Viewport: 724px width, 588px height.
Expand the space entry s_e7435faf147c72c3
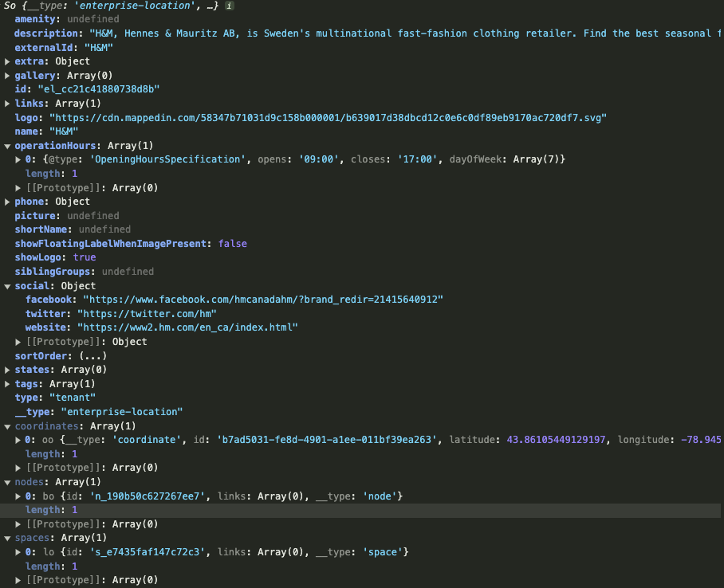(x=19, y=552)
